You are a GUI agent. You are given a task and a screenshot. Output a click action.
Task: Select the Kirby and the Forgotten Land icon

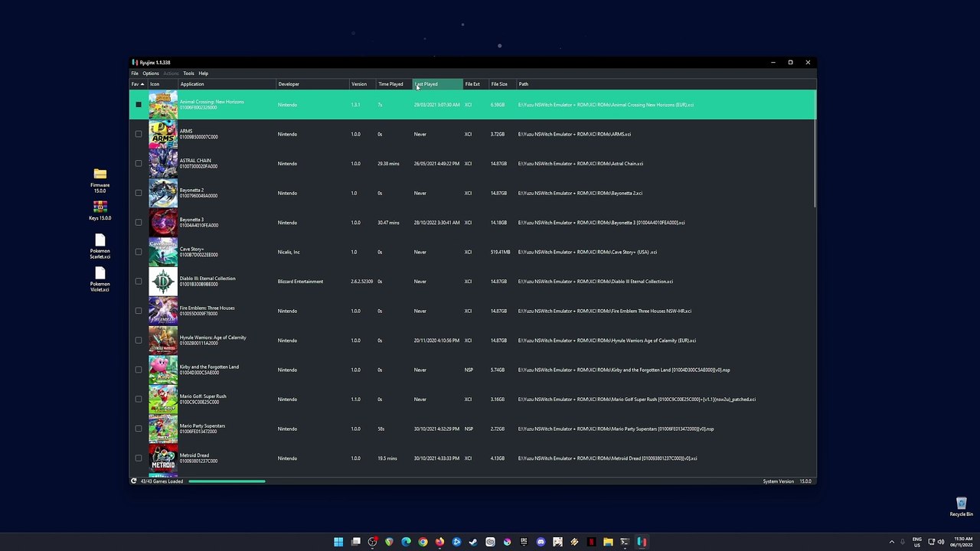(x=162, y=370)
